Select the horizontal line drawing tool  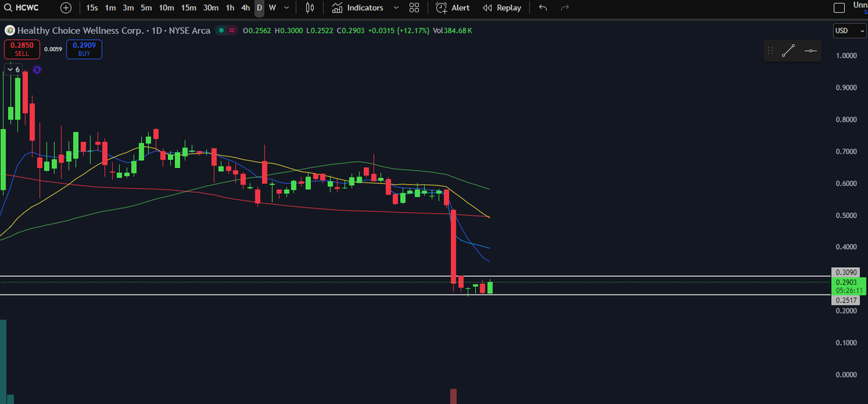[811, 51]
